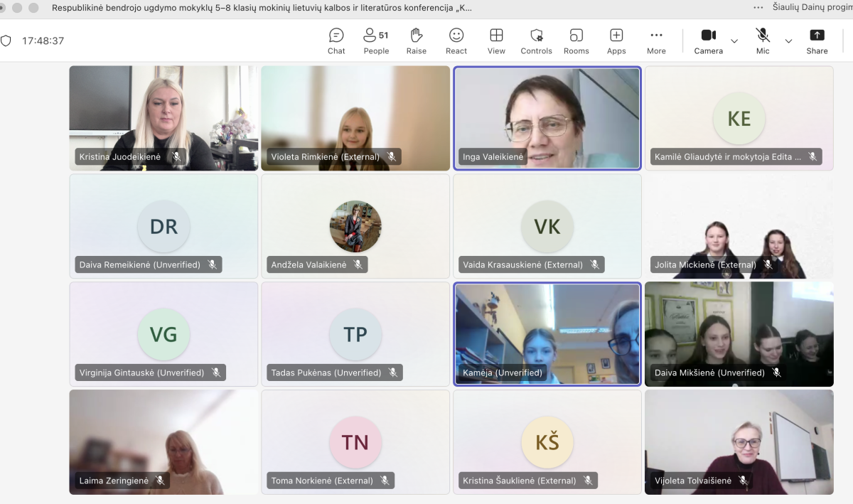This screenshot has height=504, width=853.
Task: Click the muted mic icon on Vijoleta Tolvaišienė
Action: pos(743,481)
